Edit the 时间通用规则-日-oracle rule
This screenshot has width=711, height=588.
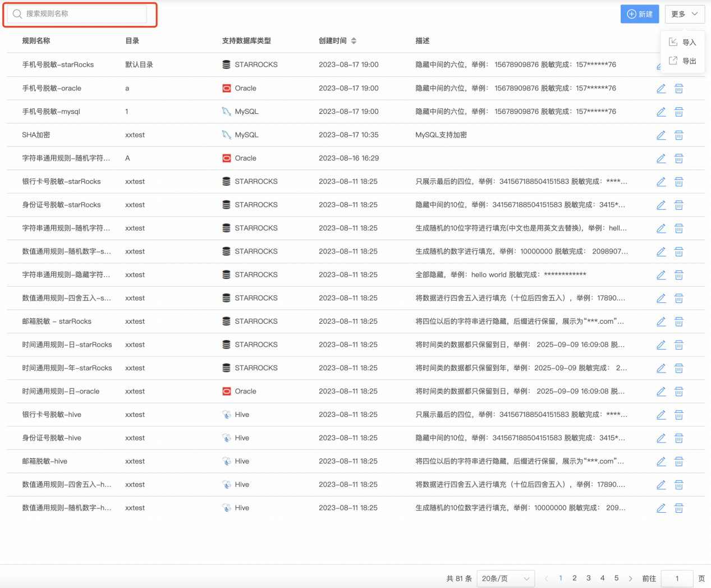661,392
